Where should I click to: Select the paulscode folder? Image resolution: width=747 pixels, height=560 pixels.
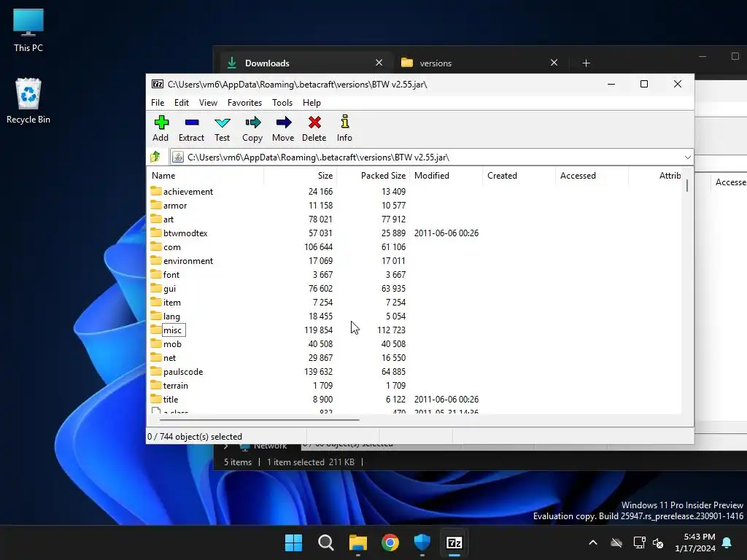coord(183,372)
